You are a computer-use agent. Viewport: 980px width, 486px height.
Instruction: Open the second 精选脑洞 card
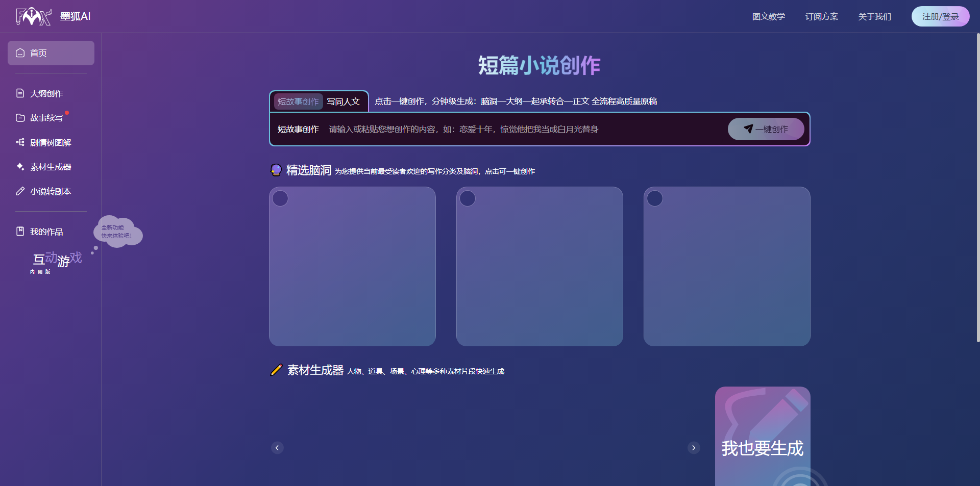pyautogui.click(x=540, y=266)
